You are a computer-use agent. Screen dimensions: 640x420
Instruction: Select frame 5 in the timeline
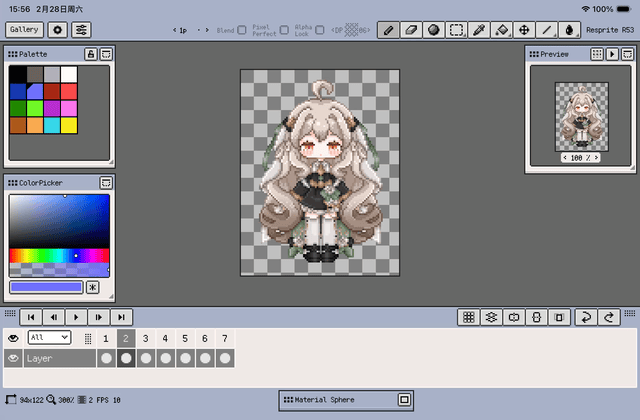coord(185,339)
